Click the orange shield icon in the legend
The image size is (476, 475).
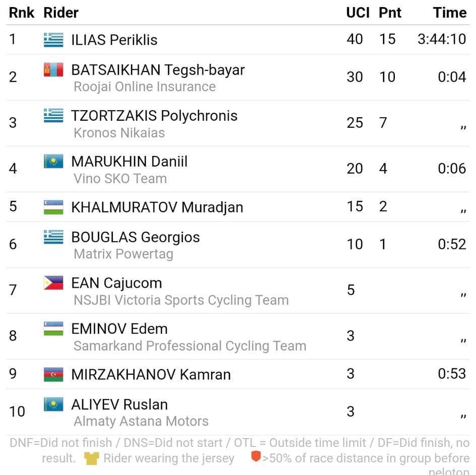tap(256, 456)
